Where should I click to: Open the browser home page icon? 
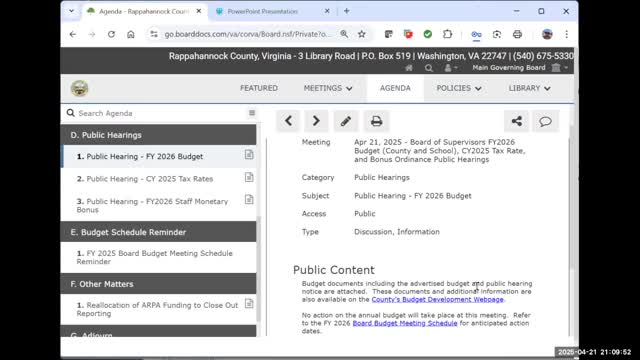(131, 34)
